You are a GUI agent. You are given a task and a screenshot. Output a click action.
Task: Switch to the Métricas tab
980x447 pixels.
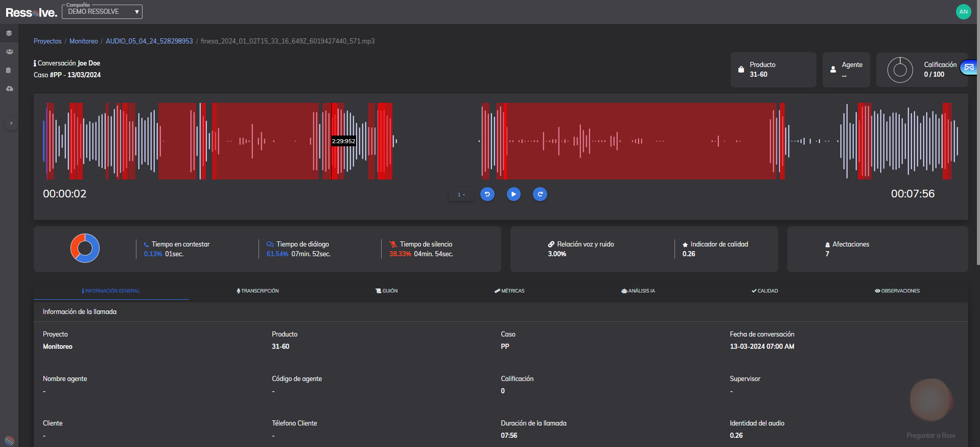coord(509,291)
